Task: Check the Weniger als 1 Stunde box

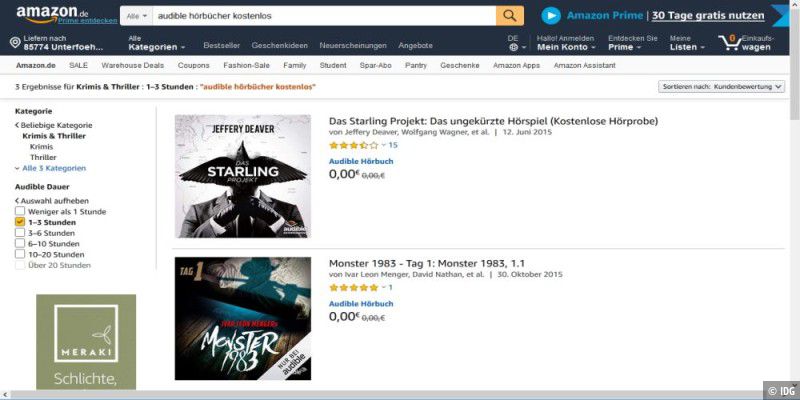Action: click(20, 211)
